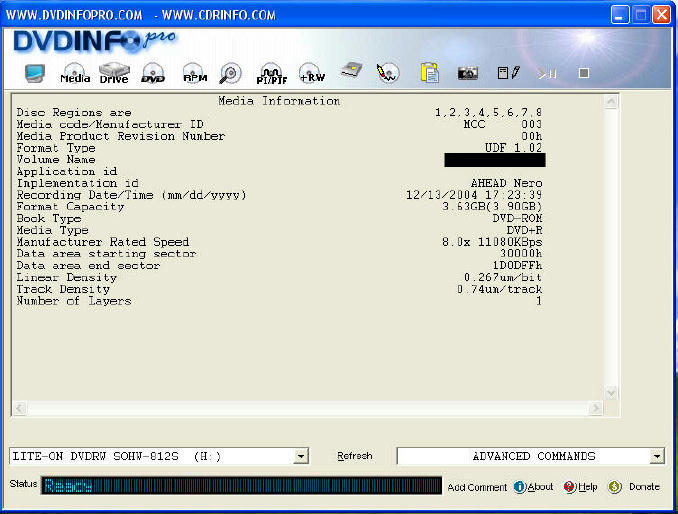Click the recording date '12/13/2004 17:23:39'

[474, 195]
